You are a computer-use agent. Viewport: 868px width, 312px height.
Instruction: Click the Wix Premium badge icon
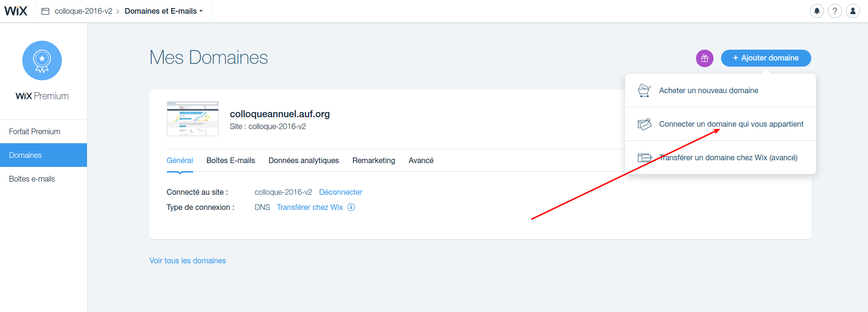pyautogui.click(x=42, y=61)
